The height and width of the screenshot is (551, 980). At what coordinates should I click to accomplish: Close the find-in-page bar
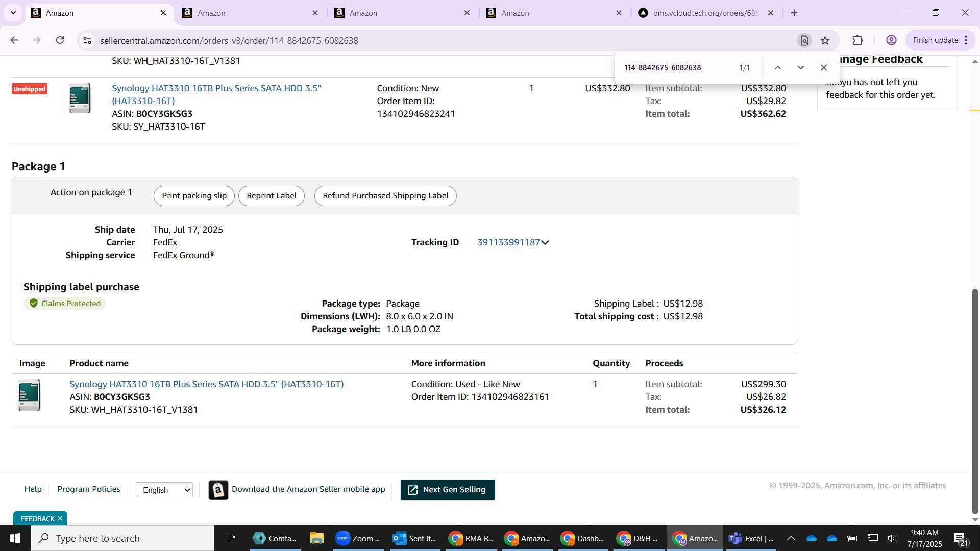click(824, 67)
